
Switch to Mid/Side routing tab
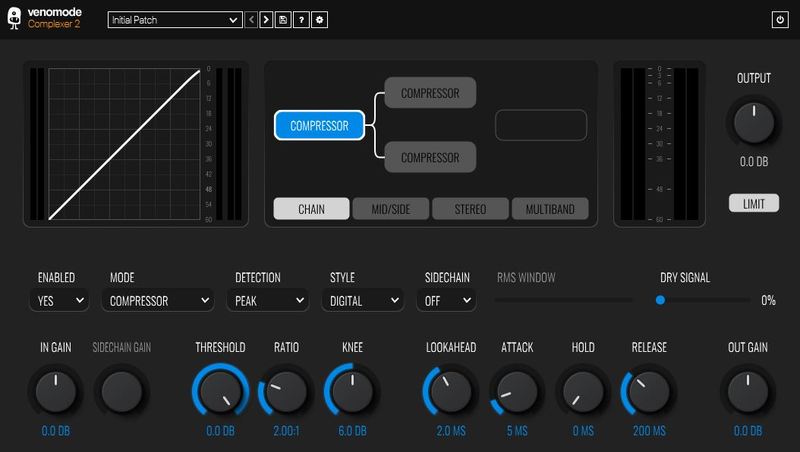(x=391, y=209)
